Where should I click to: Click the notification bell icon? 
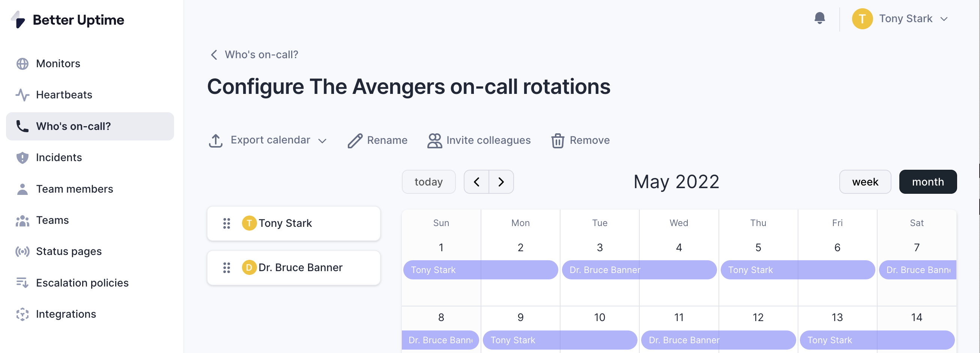click(x=819, y=18)
